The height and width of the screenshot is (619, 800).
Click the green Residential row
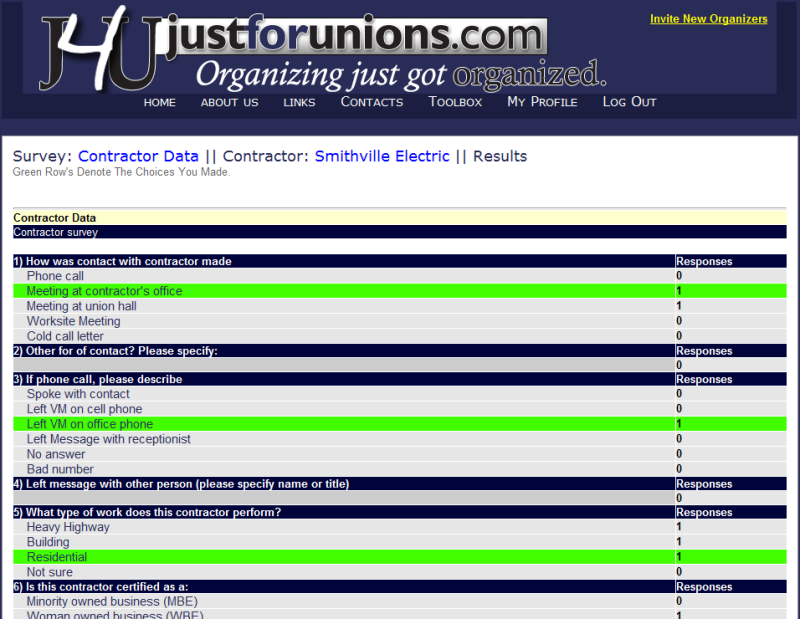(x=57, y=557)
